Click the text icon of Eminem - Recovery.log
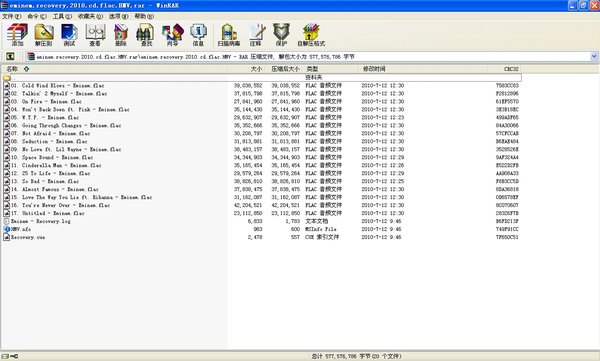This screenshot has width=600, height=361. point(7,221)
